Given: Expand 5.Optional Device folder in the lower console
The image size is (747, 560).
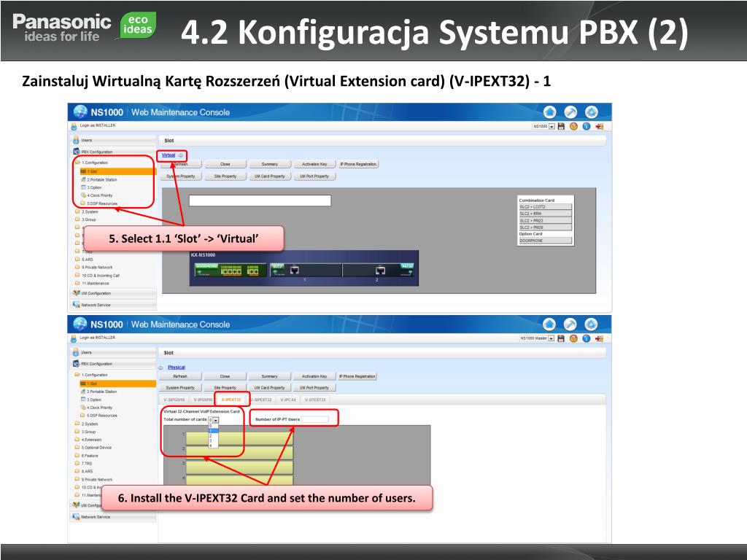Looking at the screenshot, I should click(x=93, y=448).
